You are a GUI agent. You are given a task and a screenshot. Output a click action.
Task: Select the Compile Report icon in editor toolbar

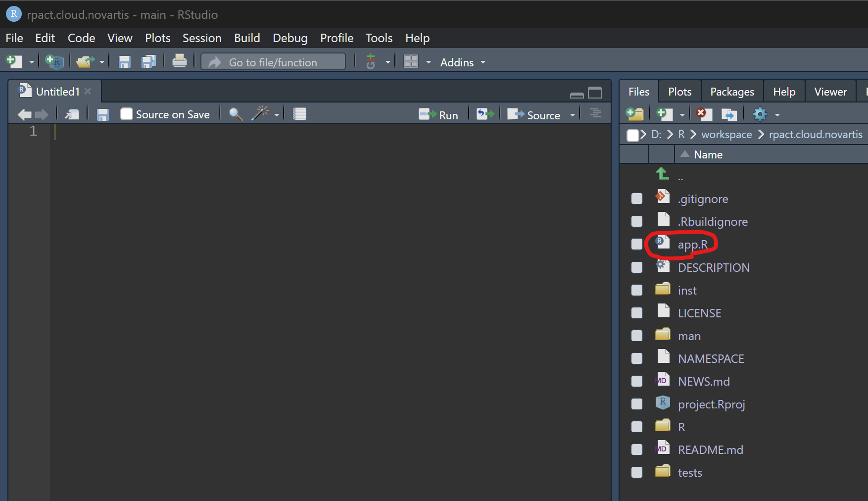tap(299, 114)
